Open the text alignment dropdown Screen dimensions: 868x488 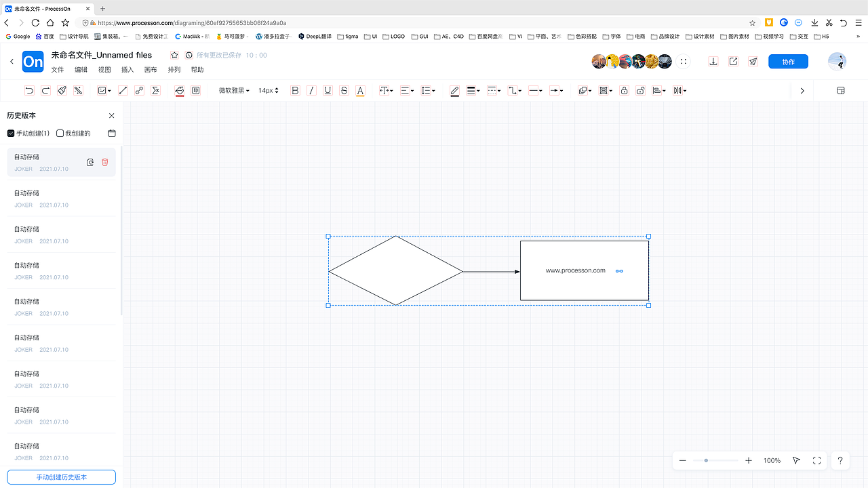coord(407,90)
